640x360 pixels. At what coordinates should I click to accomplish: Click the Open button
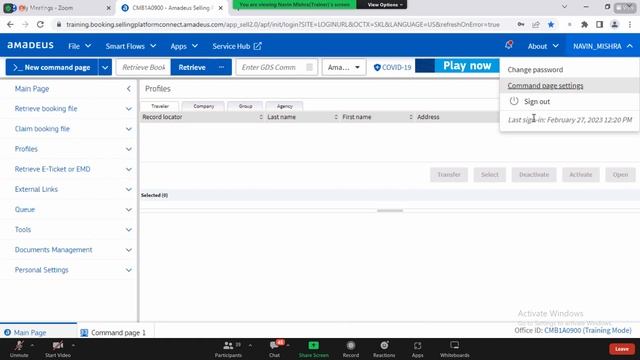[620, 175]
